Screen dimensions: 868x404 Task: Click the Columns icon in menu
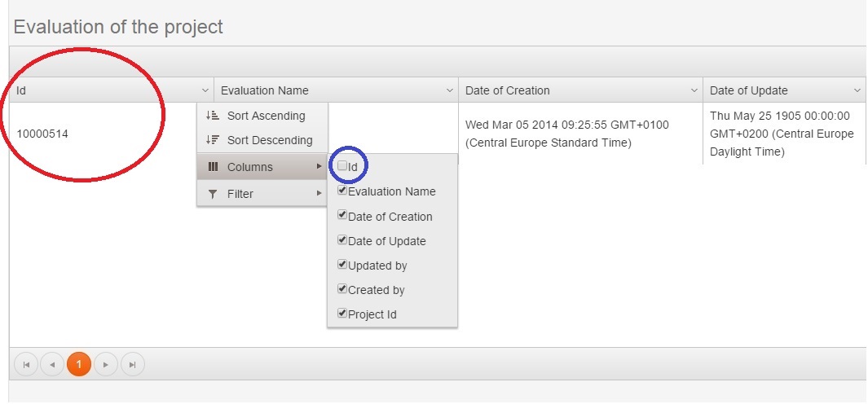213,167
